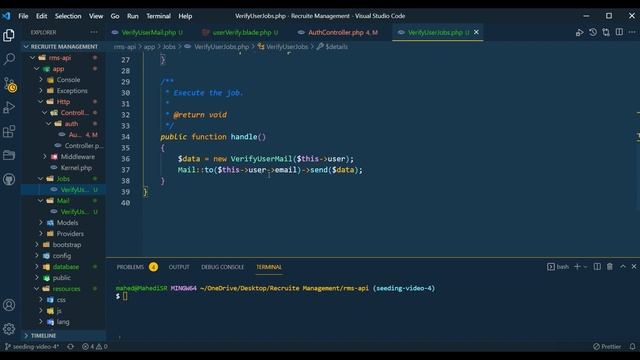
Task: Click the open changes icon in editor toolbar
Action: pyautogui.click(x=580, y=32)
